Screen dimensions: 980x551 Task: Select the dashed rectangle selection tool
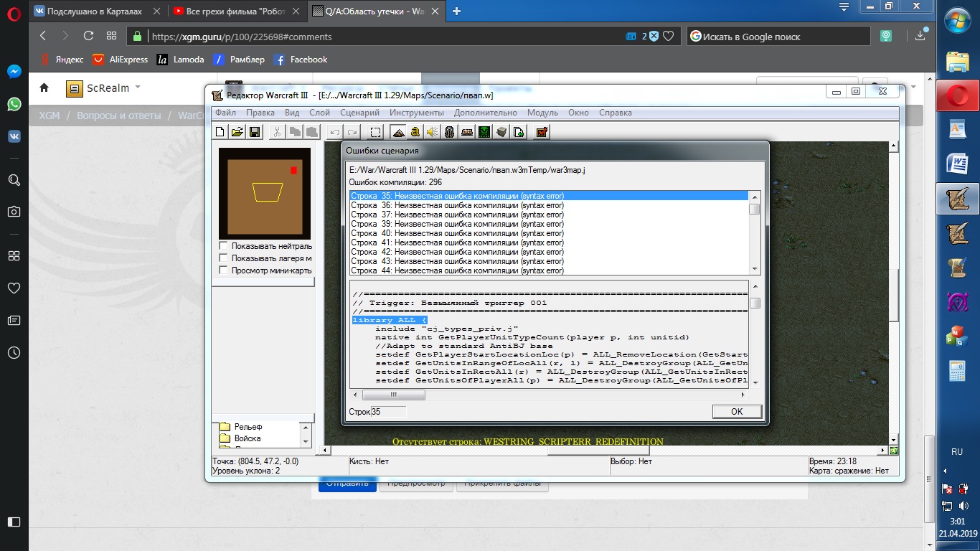click(x=375, y=132)
